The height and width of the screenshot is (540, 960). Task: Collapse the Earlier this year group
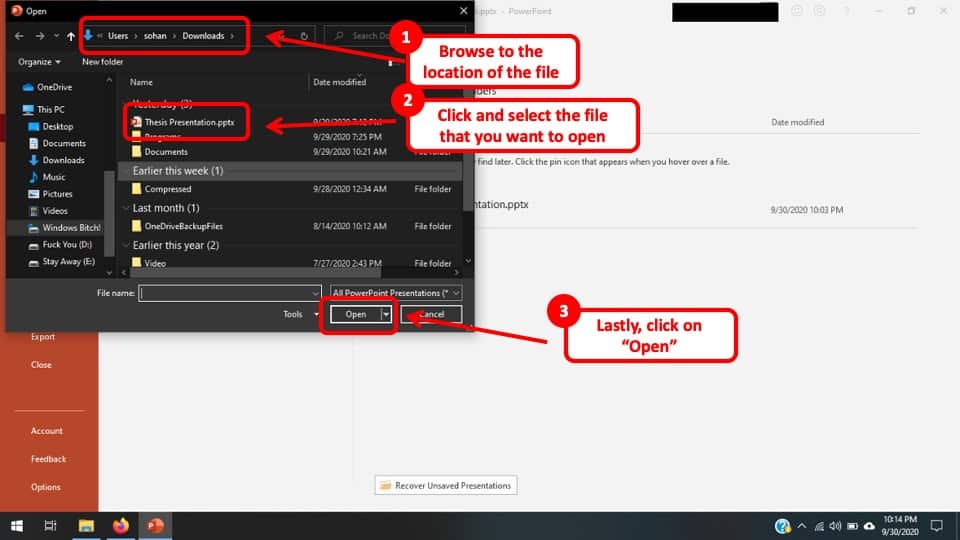point(126,246)
